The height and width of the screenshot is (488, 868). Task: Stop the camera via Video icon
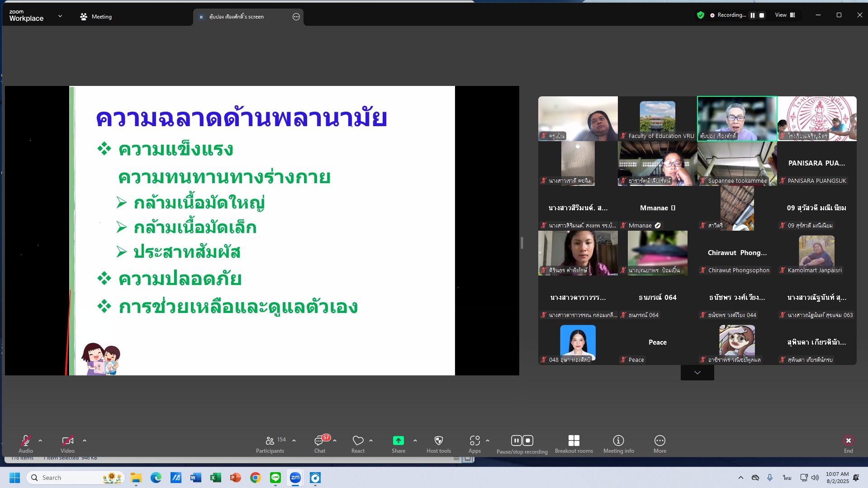67,441
